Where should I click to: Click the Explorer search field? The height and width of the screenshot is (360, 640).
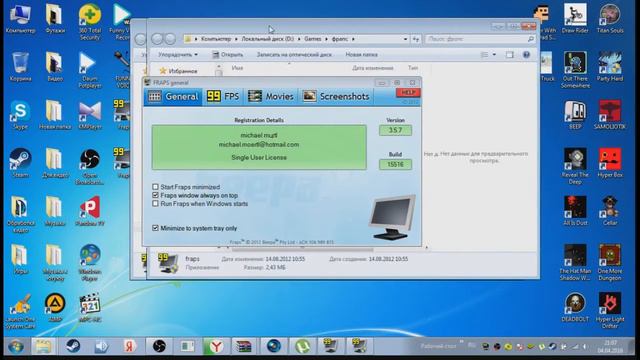480,39
